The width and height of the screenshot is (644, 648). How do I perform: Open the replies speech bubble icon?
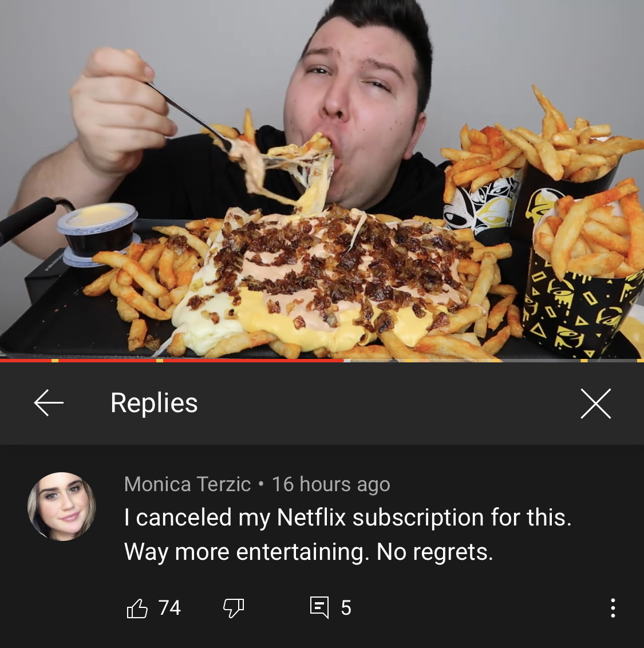tap(319, 607)
